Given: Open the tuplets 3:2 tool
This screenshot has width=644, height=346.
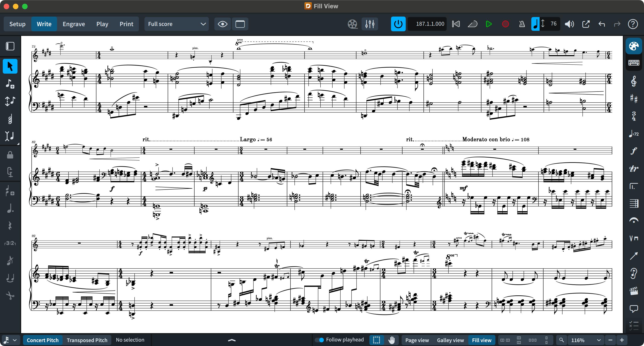Looking at the screenshot, I should 10,243.
